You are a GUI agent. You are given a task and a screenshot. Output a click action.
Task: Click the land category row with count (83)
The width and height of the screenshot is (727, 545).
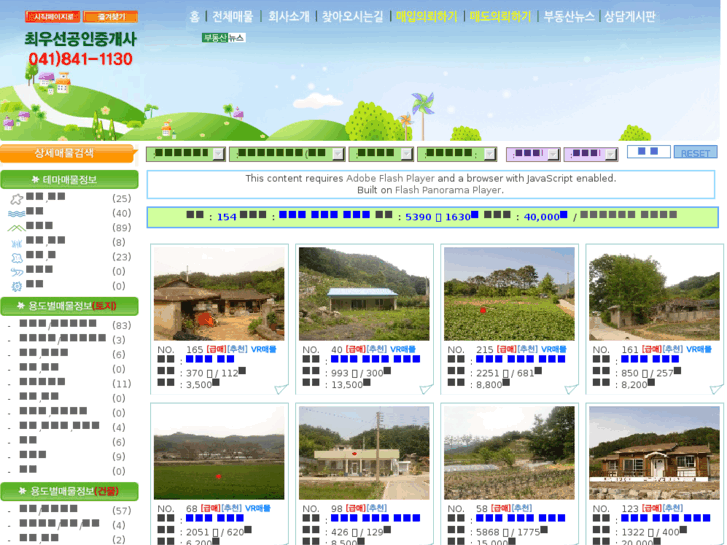tap(70, 325)
